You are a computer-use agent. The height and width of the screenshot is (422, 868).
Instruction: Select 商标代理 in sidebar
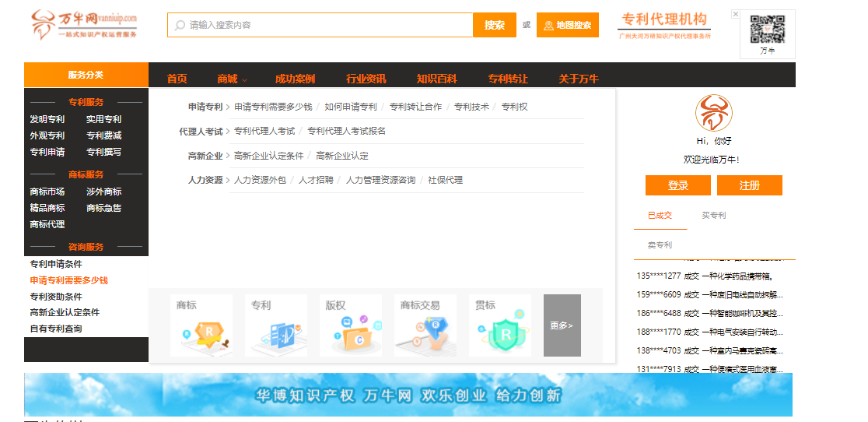47,224
